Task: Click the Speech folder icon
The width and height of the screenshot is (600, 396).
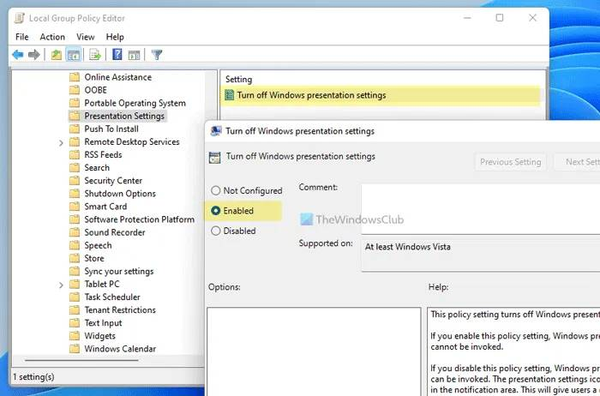Action: [x=75, y=245]
